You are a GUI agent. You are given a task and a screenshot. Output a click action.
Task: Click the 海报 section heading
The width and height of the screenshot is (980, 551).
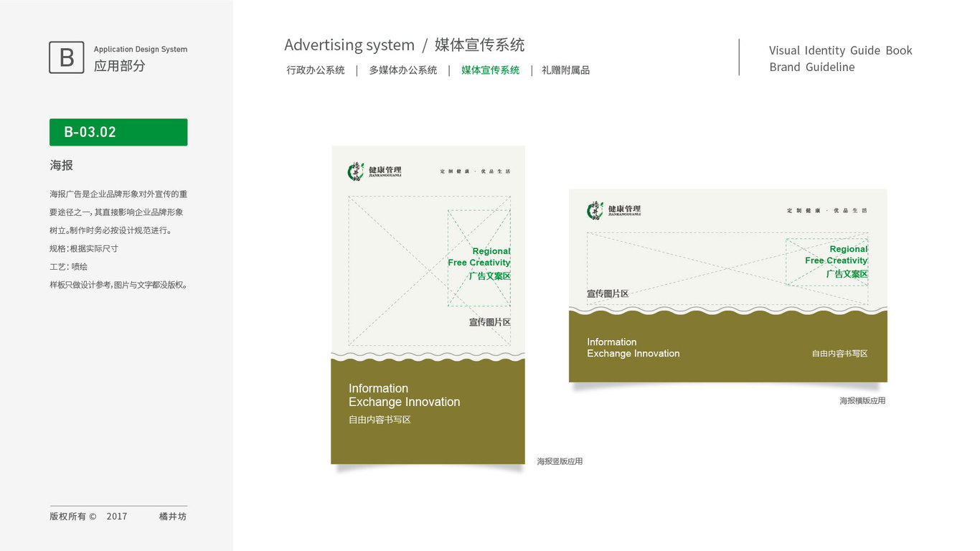click(x=62, y=165)
